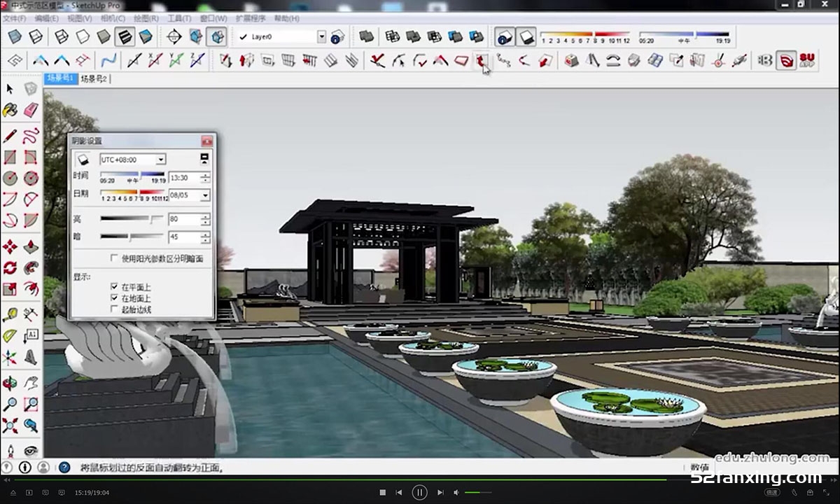Collapse shadow dialog details with arrow button

pos(204,158)
